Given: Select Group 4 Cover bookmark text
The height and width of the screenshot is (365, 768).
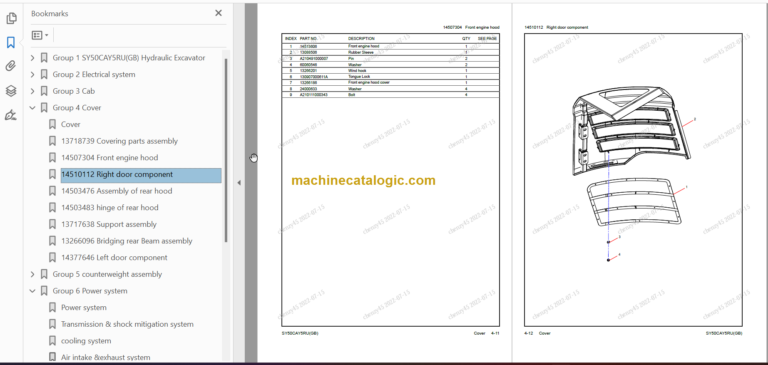Looking at the screenshot, I should coord(77,108).
